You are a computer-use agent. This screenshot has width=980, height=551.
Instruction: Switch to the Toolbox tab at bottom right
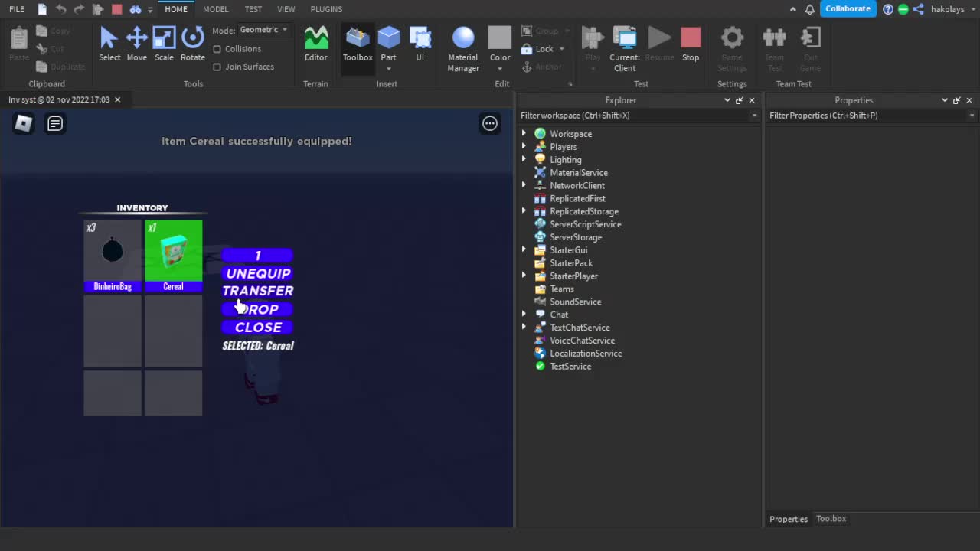pos(831,518)
